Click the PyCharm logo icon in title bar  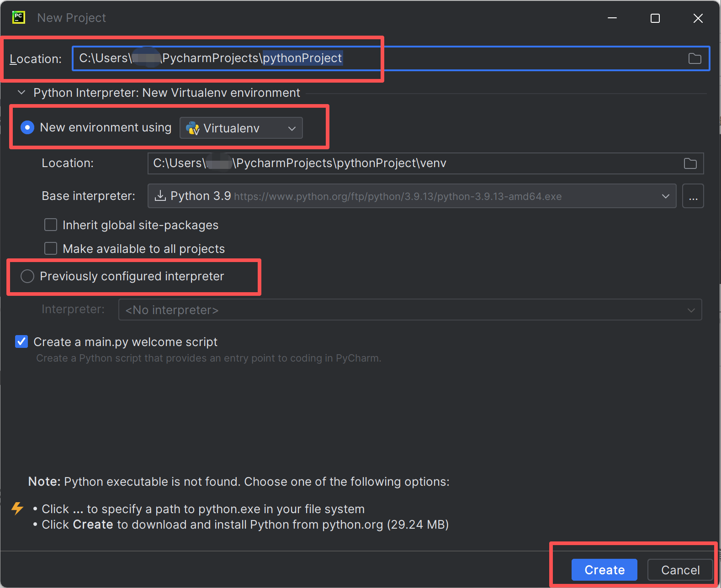coord(18,18)
